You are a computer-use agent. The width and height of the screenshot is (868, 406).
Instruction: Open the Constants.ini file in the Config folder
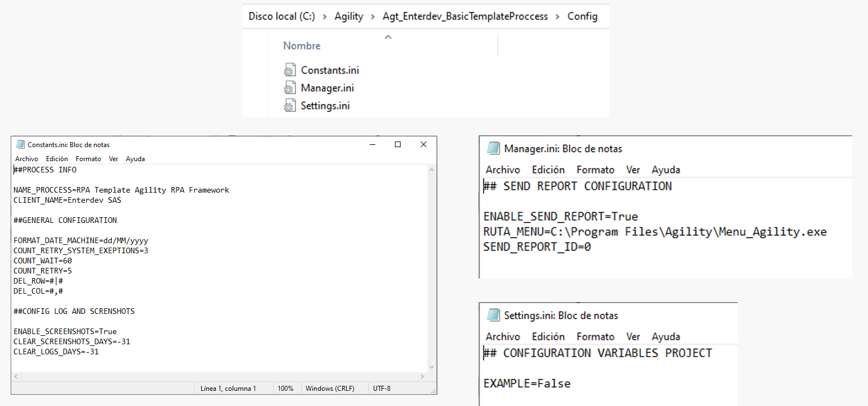(x=330, y=70)
